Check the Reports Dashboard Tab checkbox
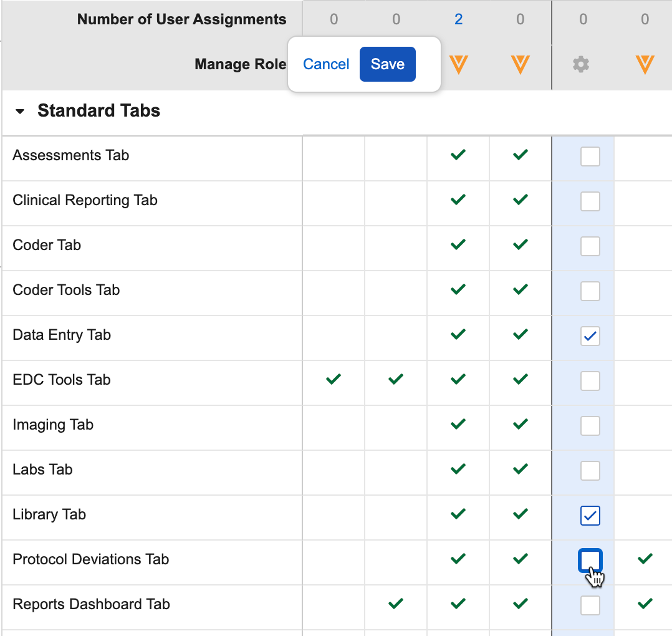Viewport: 672px width, 636px height. (590, 605)
